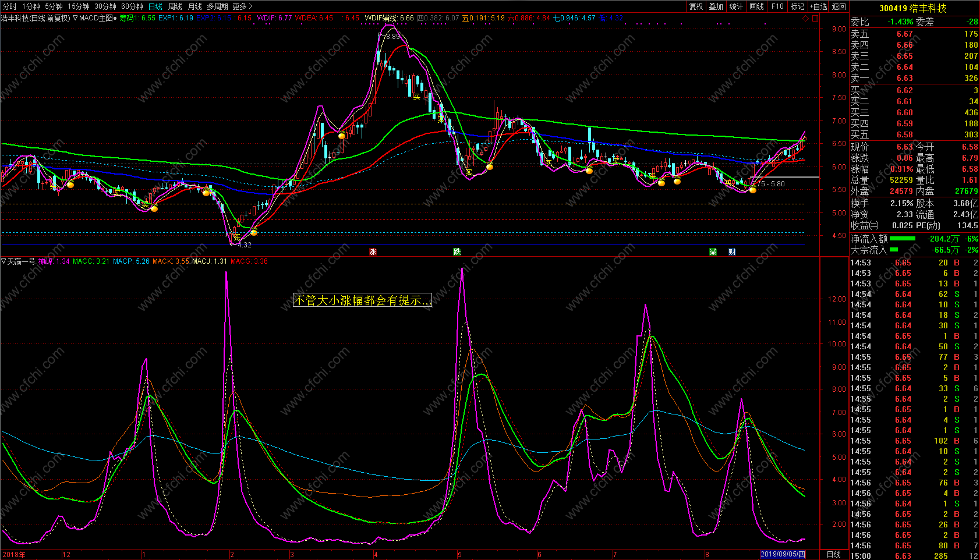Click the blue 财 marker icon
This screenshot has width=980, height=560.
tap(732, 251)
